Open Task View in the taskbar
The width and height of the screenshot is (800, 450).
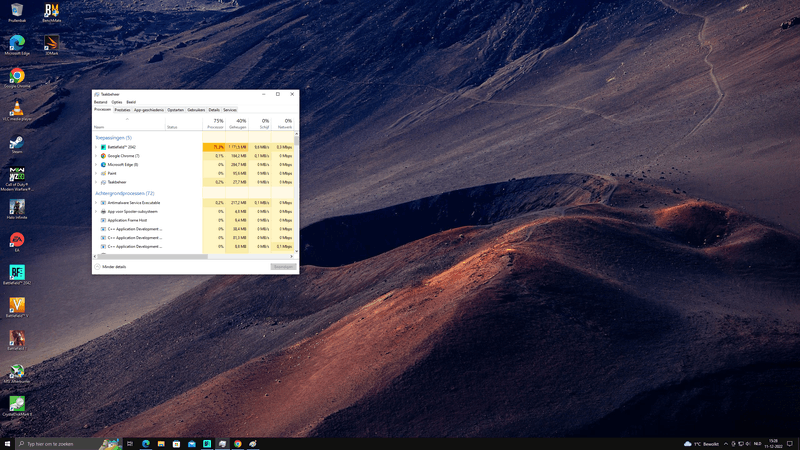click(130, 444)
